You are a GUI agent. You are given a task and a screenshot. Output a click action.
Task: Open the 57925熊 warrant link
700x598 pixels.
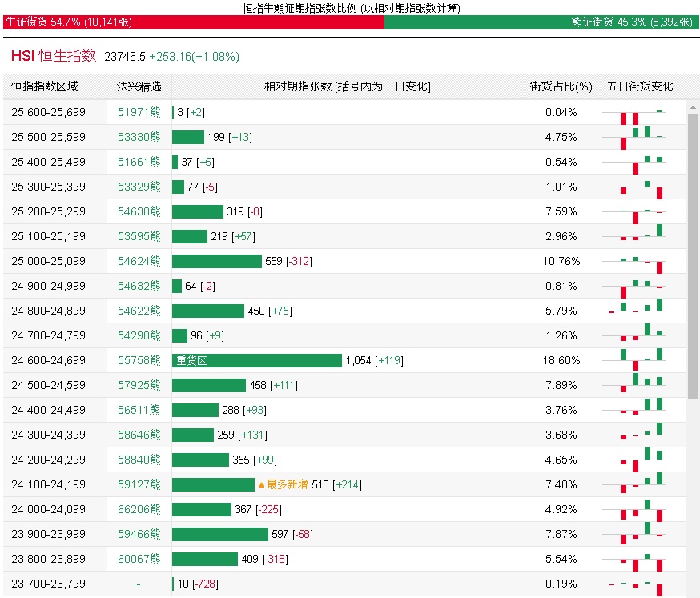139,385
